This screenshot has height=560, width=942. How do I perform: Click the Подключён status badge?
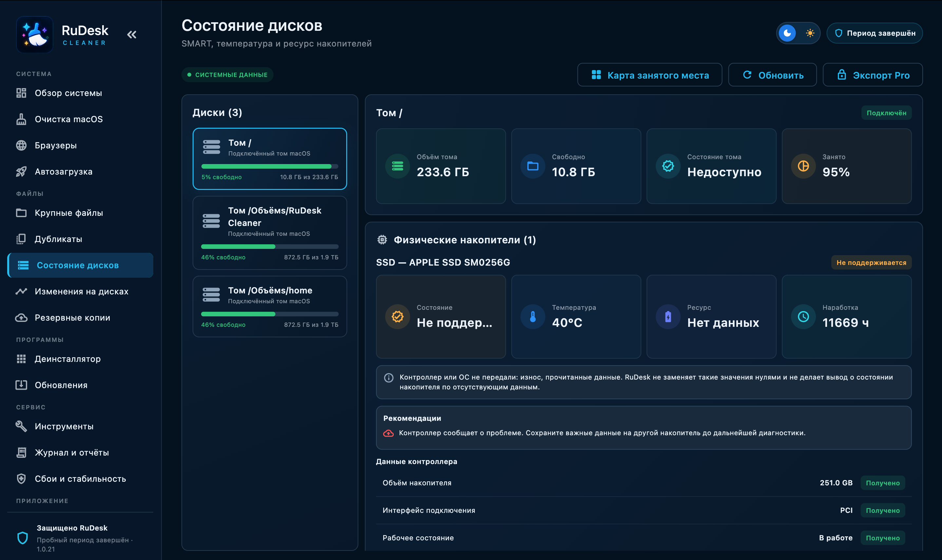click(x=886, y=113)
